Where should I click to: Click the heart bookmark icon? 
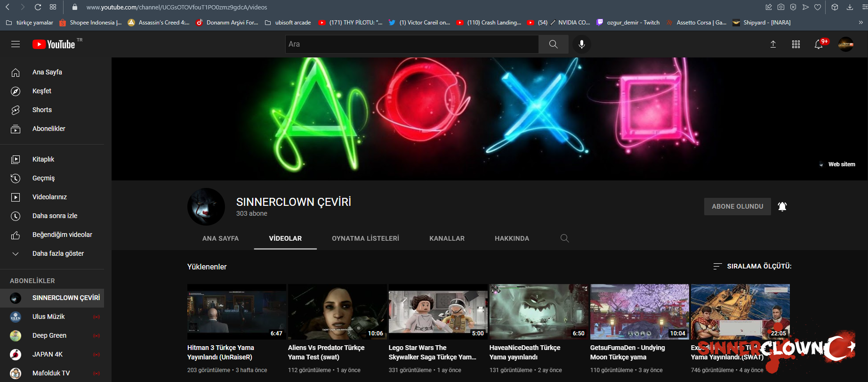point(818,7)
